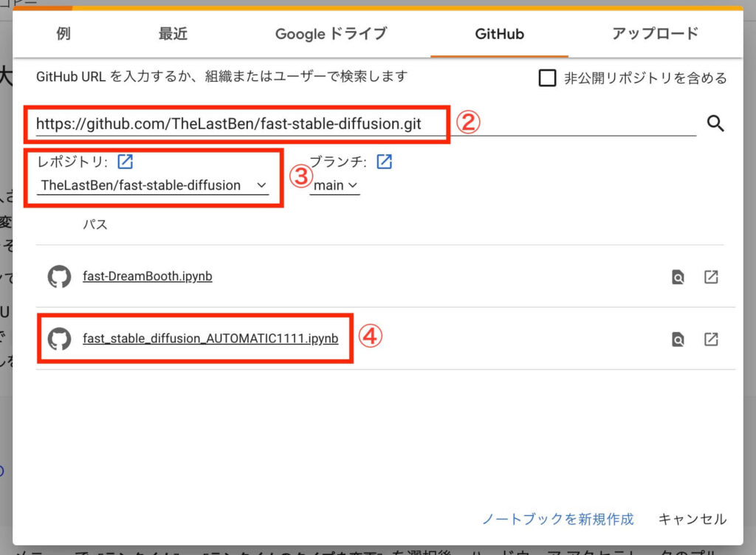Viewport: 756px width, 555px height.
Task: Open fast_stable_diffusion_AUTOMATIC1111.ipynb notebook link
Action: (210, 338)
